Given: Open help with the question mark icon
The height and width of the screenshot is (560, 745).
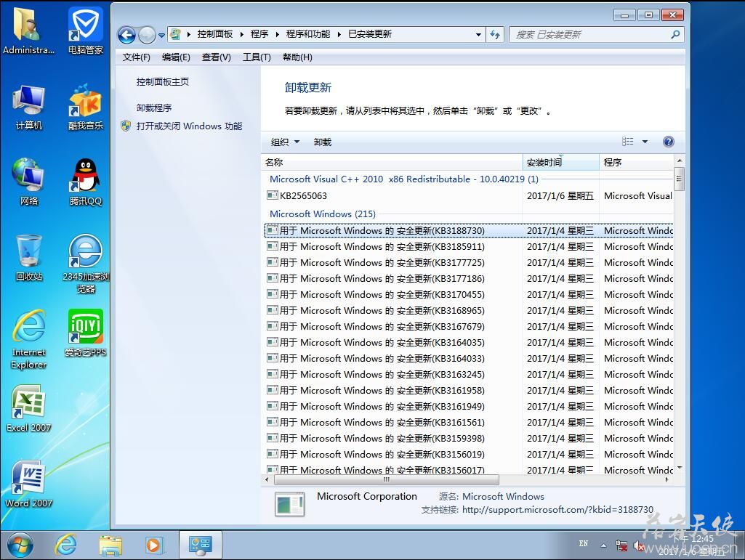Looking at the screenshot, I should point(668,142).
